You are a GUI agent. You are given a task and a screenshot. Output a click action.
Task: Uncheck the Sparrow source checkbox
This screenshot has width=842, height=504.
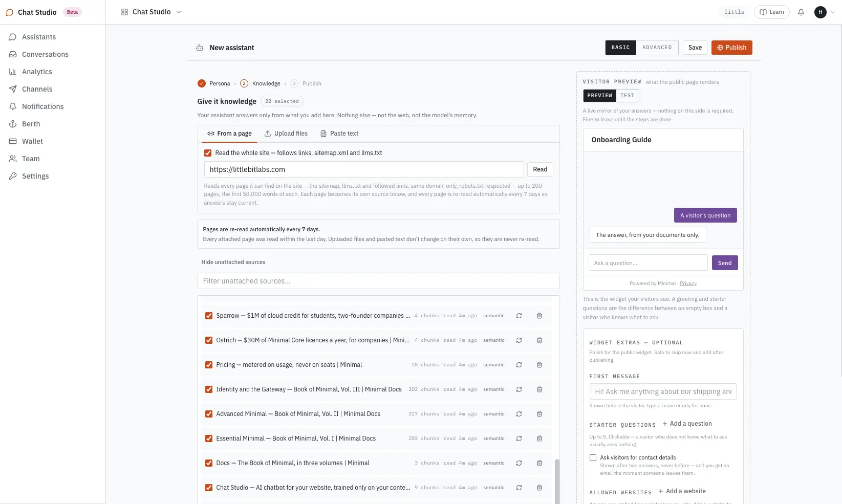click(x=209, y=316)
